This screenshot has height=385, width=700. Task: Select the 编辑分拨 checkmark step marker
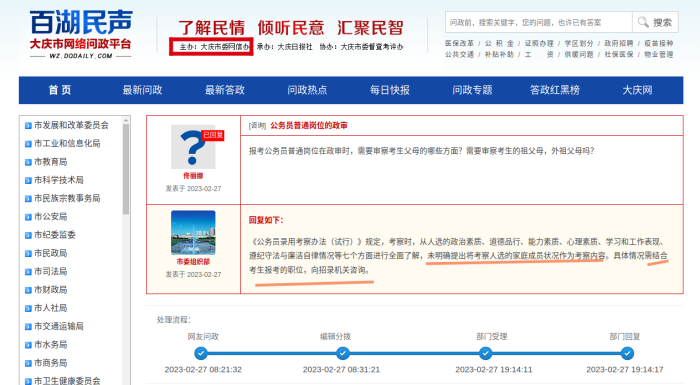343,354
